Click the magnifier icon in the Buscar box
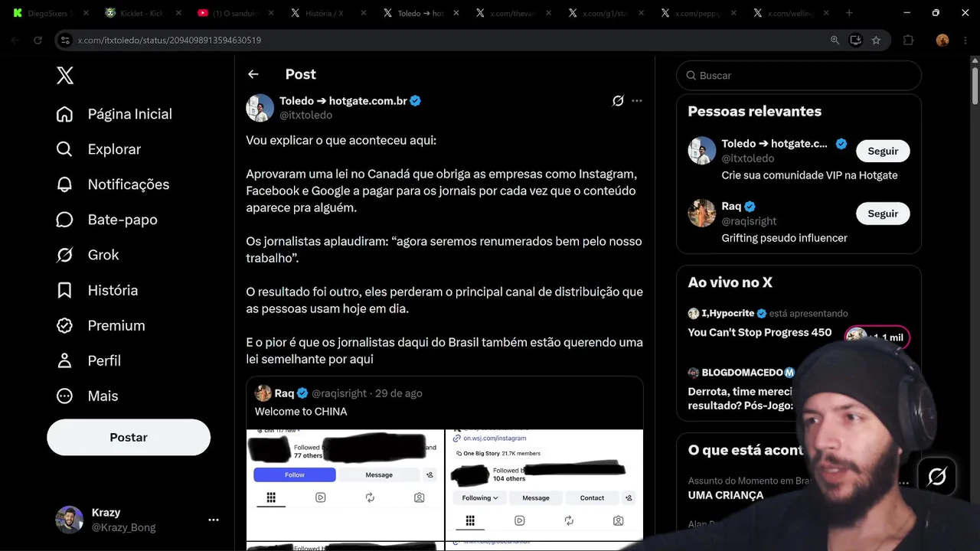This screenshot has width=980, height=551. pyautogui.click(x=691, y=76)
